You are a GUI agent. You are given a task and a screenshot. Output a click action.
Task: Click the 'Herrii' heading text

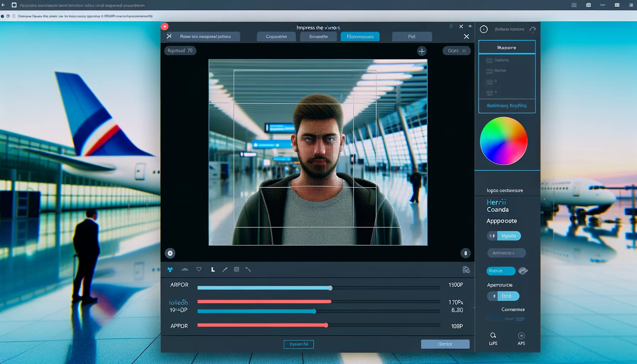pos(496,202)
